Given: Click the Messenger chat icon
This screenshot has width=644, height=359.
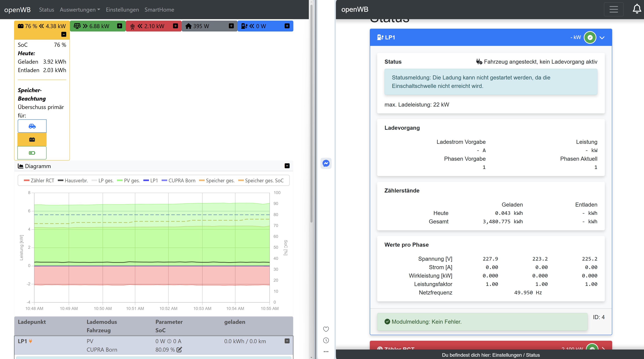Looking at the screenshot, I should tap(326, 163).
